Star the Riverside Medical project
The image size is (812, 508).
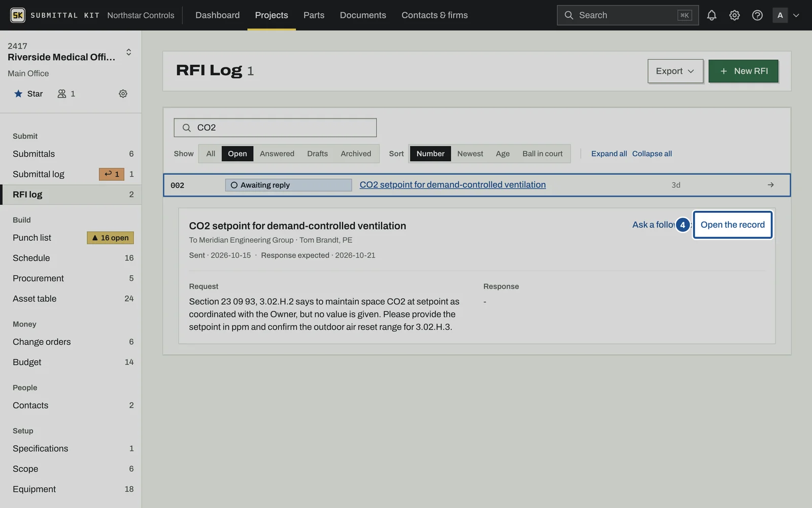click(28, 93)
